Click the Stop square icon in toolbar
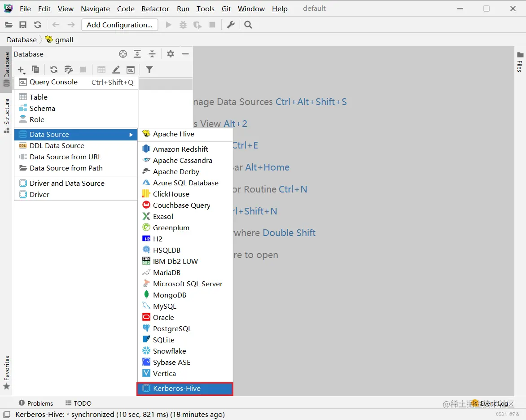Image resolution: width=526 pixels, height=420 pixels. (212, 25)
